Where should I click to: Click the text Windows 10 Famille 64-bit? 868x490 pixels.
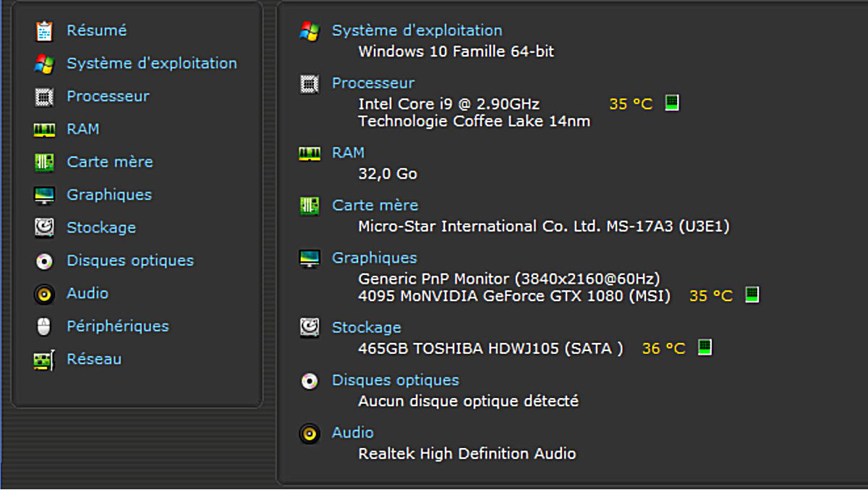click(x=456, y=51)
